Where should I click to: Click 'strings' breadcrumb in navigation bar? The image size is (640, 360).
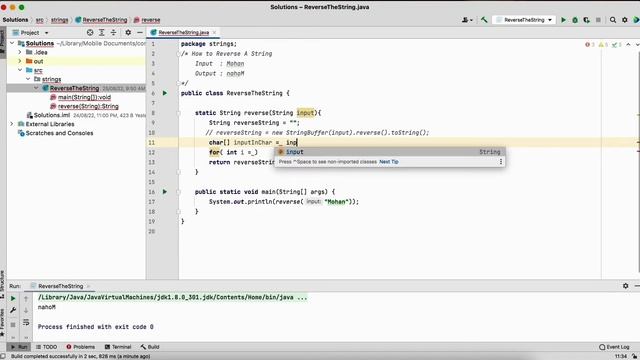coord(60,20)
